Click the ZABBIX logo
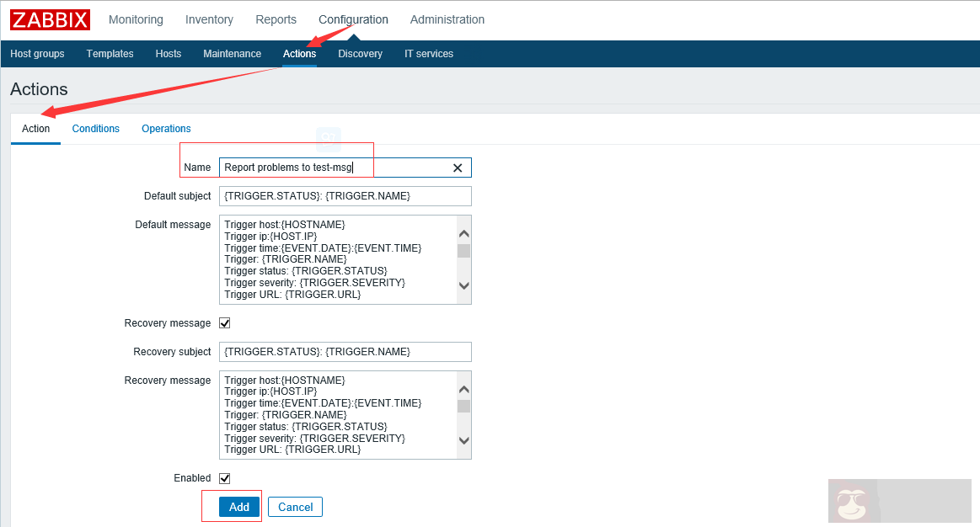This screenshot has width=980, height=527. 50,19
